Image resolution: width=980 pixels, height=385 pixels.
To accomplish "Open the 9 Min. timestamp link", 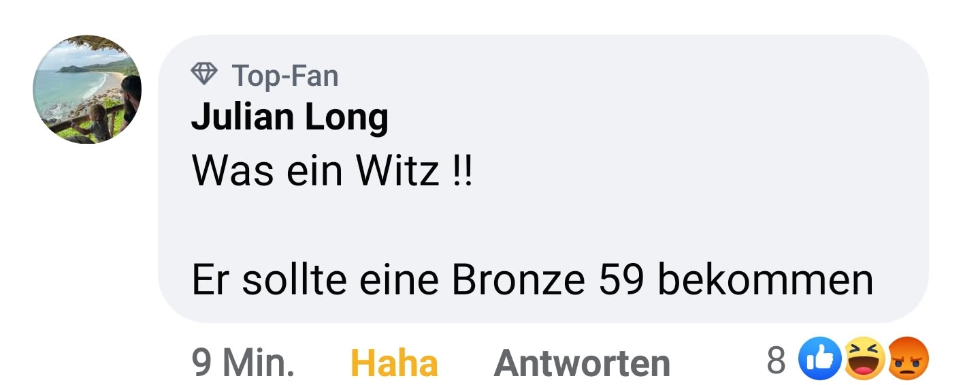I will (x=244, y=363).
